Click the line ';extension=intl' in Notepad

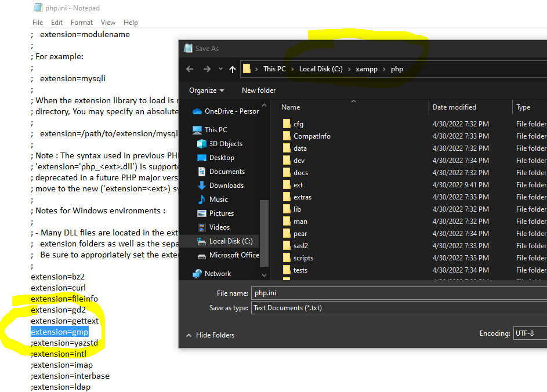pyautogui.click(x=59, y=354)
